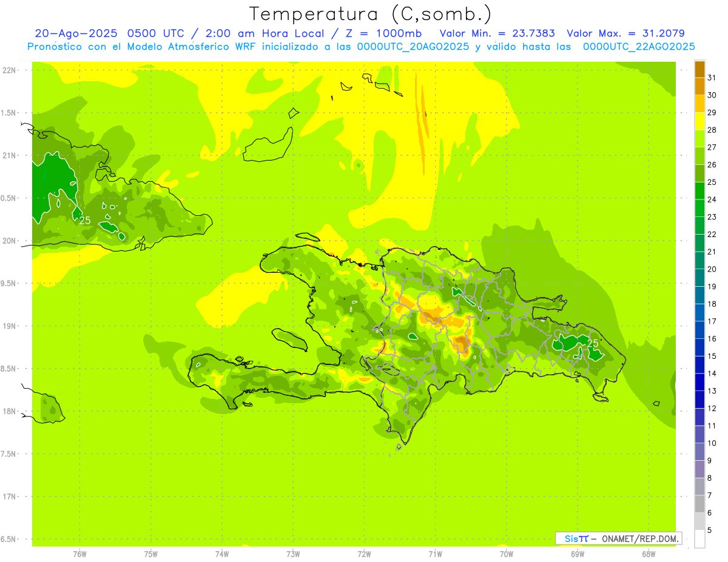Click the '19N' latitude label
728x562 pixels.
point(9,326)
